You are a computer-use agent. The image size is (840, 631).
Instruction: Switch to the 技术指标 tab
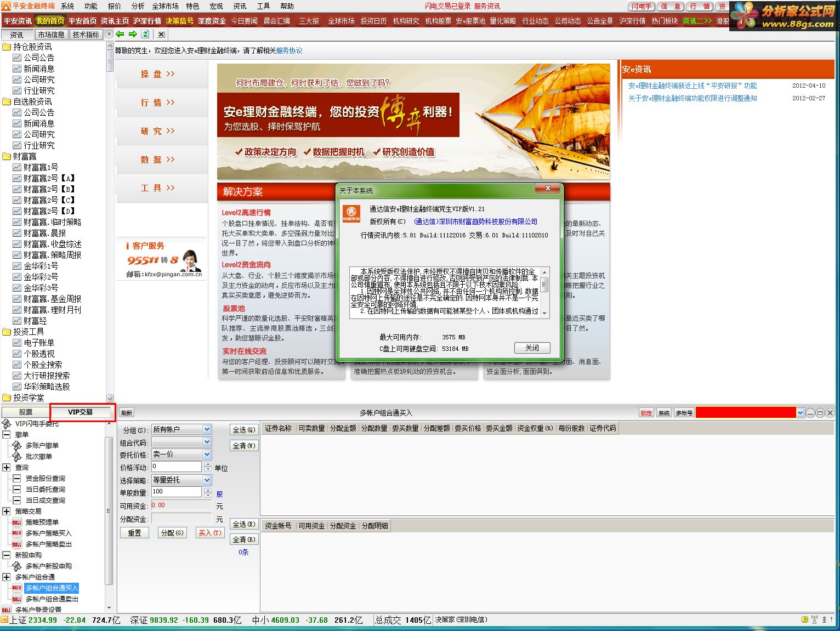tap(86, 35)
